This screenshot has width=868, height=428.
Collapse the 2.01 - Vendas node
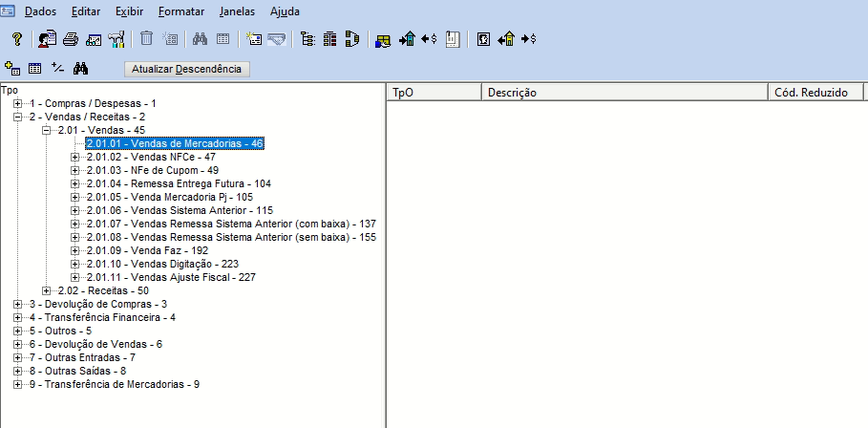(47, 130)
